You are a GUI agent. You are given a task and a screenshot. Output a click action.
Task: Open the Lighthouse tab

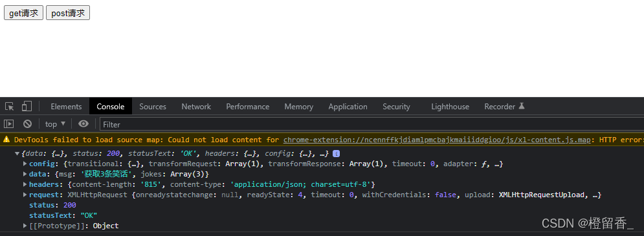[x=450, y=107]
